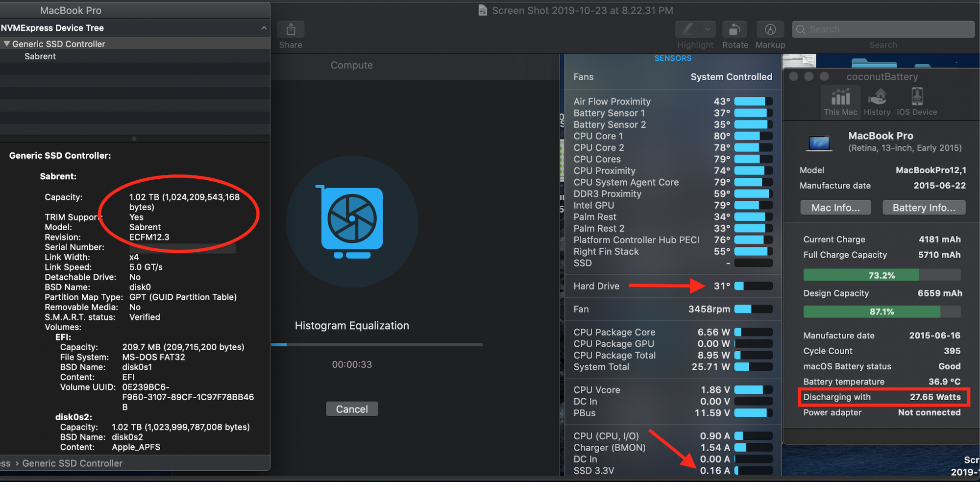Select the CPU Vcore voltage row
Viewport: 980px width, 482px height.
[673, 390]
